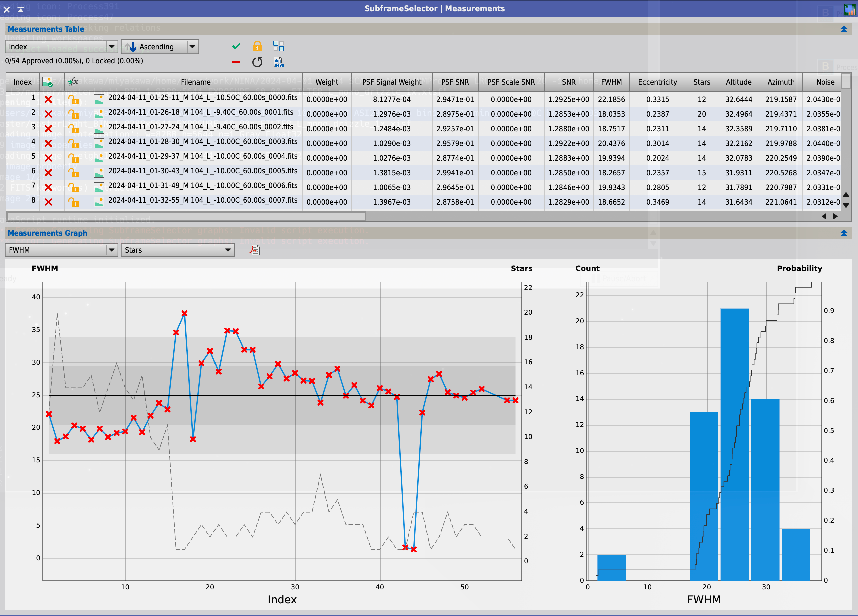This screenshot has height=616, width=858.
Task: Toggle lock on row 3
Action: point(74,129)
